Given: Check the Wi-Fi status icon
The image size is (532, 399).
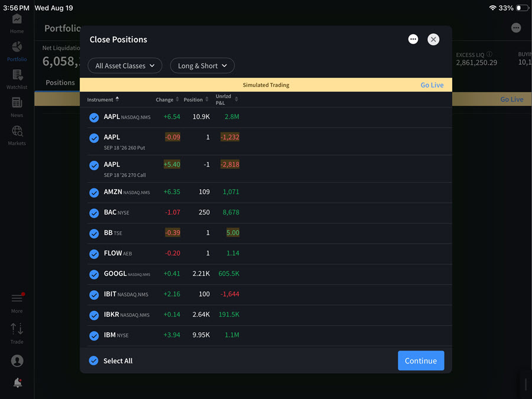Looking at the screenshot, I should [492, 8].
